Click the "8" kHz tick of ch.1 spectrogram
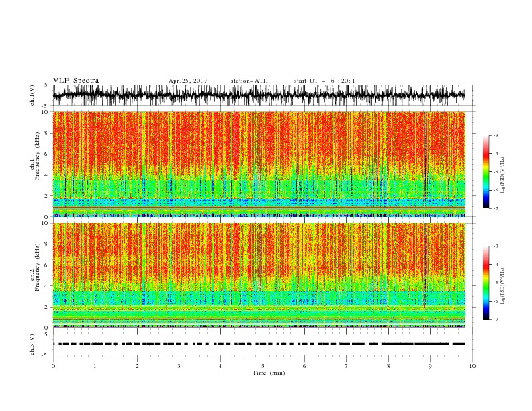 click(48, 133)
